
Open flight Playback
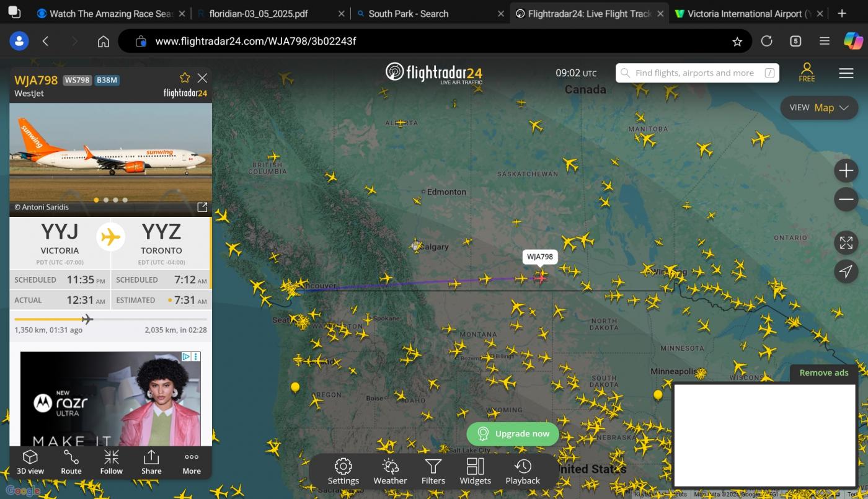[x=523, y=472]
